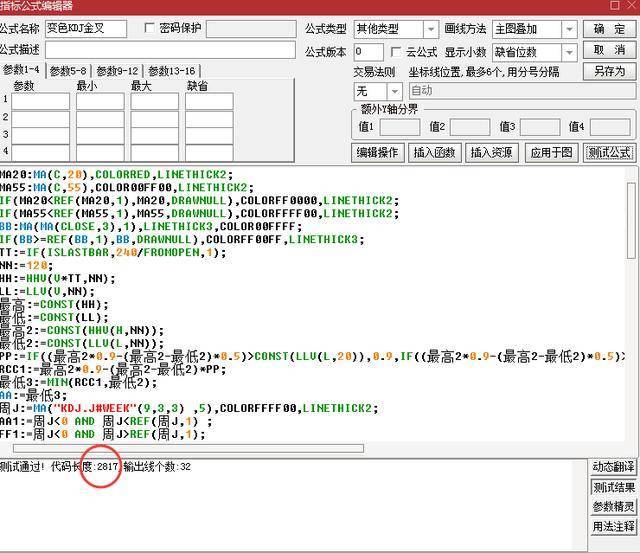
Task: Toggle the 云公式 checkbox
Action: [x=395, y=52]
